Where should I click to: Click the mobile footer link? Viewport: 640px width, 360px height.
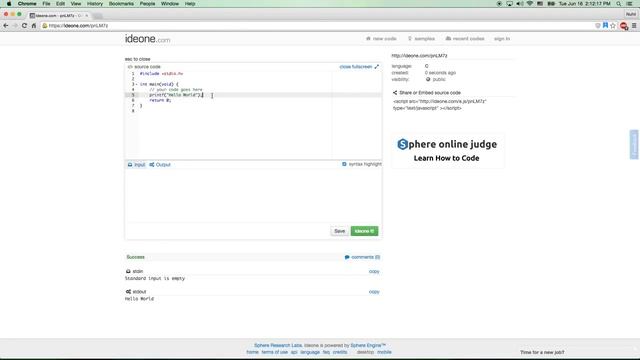pos(384,352)
